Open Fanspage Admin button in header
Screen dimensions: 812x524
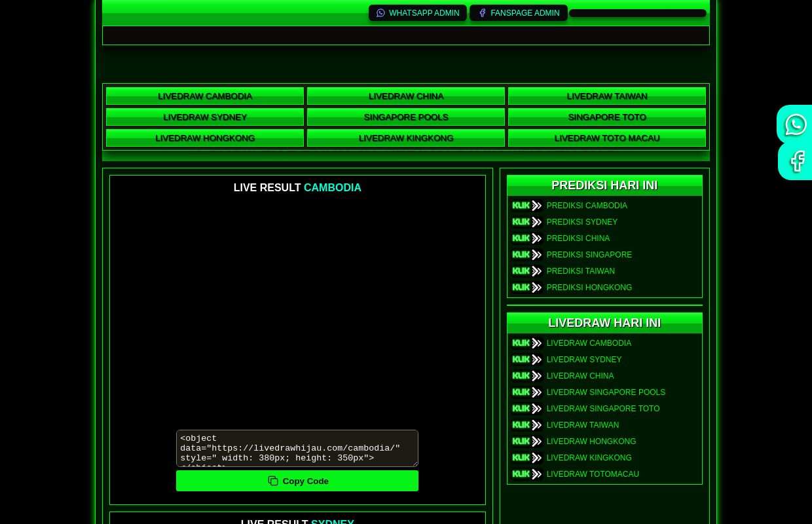coord(519,13)
